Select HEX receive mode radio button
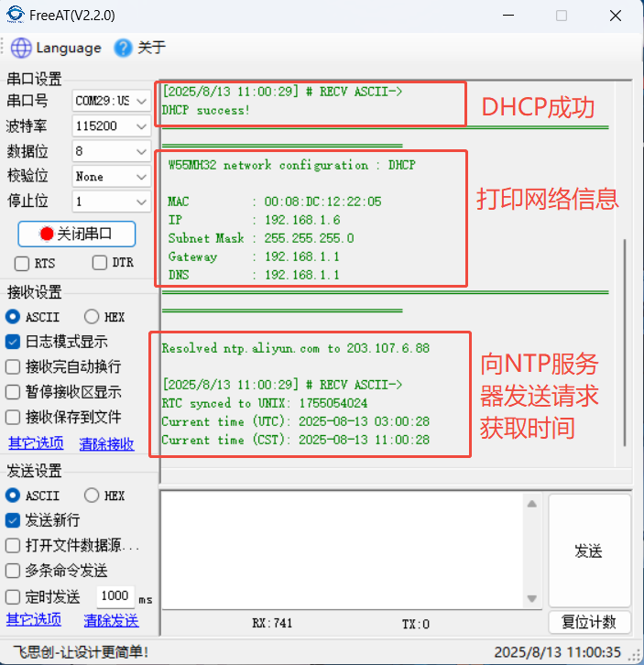The width and height of the screenshot is (644, 665). coord(92,317)
